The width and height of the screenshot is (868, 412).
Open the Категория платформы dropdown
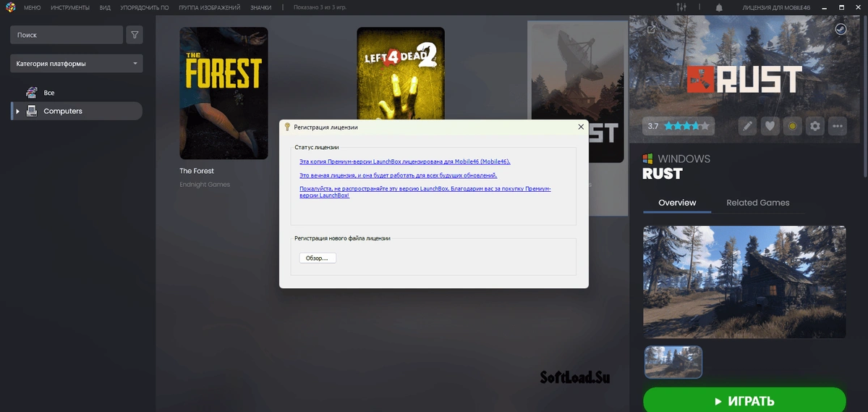(77, 64)
